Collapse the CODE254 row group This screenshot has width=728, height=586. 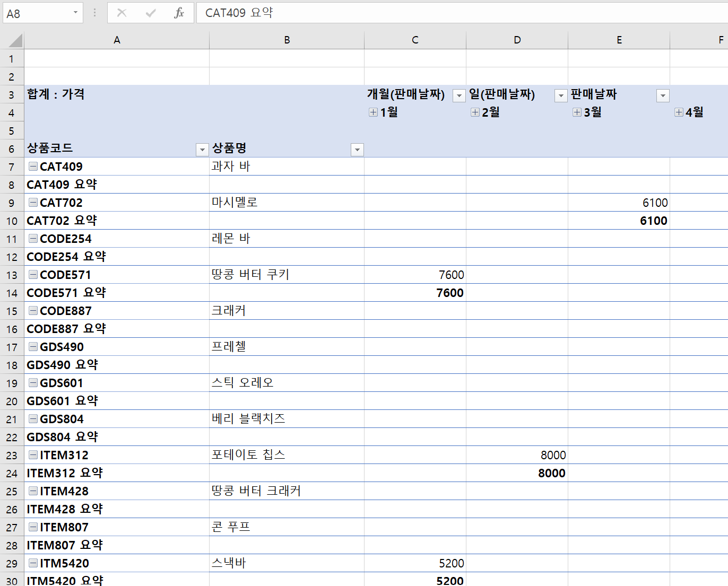pos(33,239)
